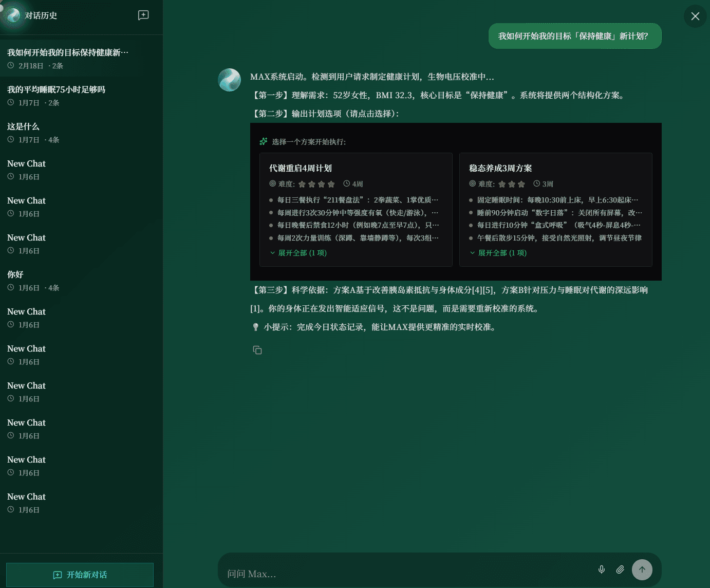Click the 4周 clock duration icon
This screenshot has width=710, height=588.
click(347, 183)
